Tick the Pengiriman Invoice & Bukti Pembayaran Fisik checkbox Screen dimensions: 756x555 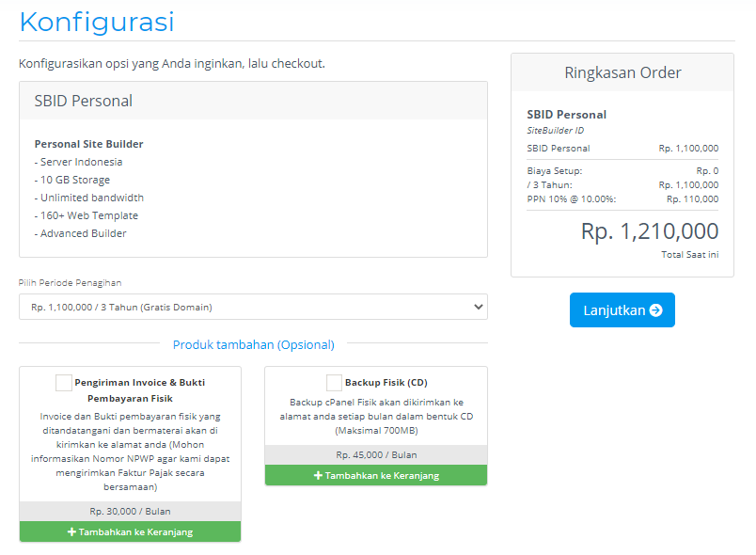(64, 383)
